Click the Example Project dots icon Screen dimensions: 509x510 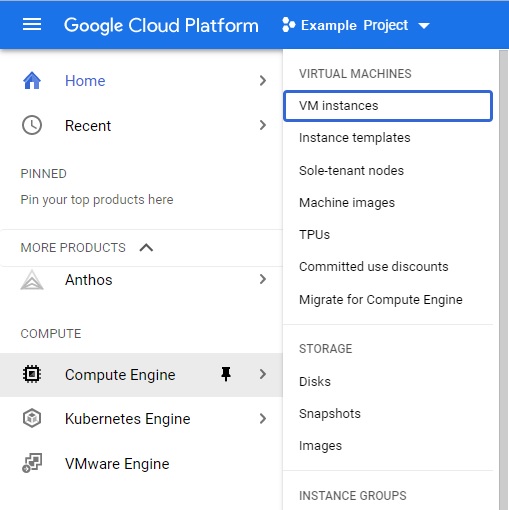pos(288,25)
